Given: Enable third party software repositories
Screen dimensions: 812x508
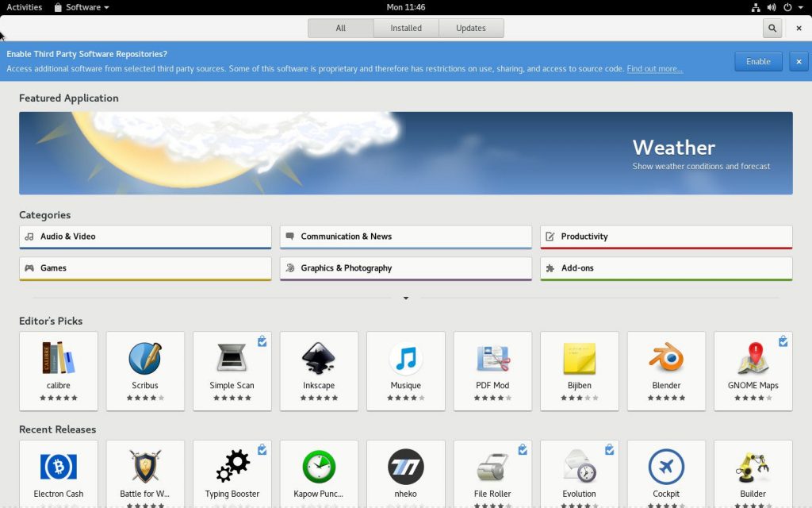Looking at the screenshot, I should [757, 61].
